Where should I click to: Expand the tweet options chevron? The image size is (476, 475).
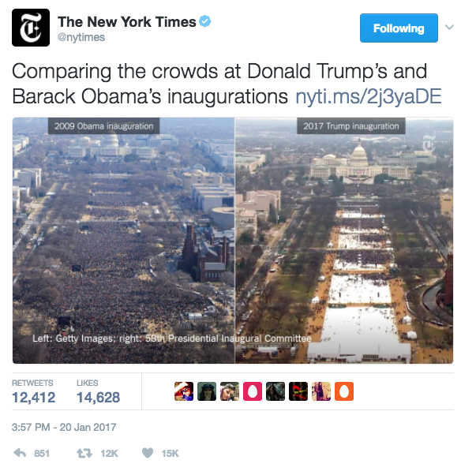[x=449, y=28]
